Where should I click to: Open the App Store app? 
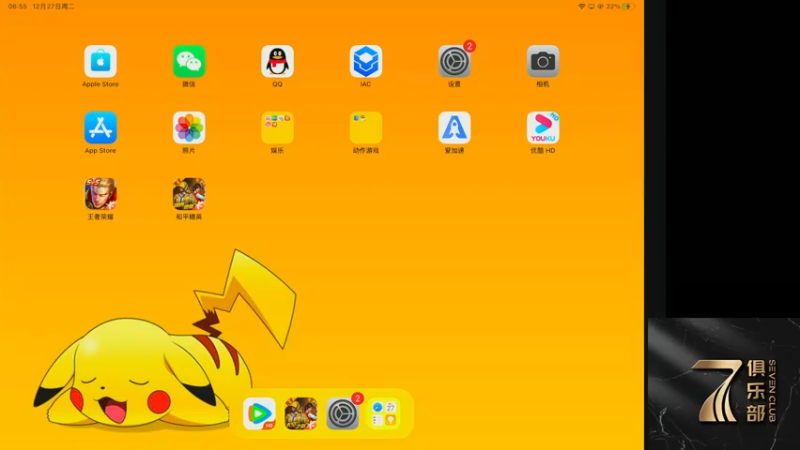click(x=101, y=128)
